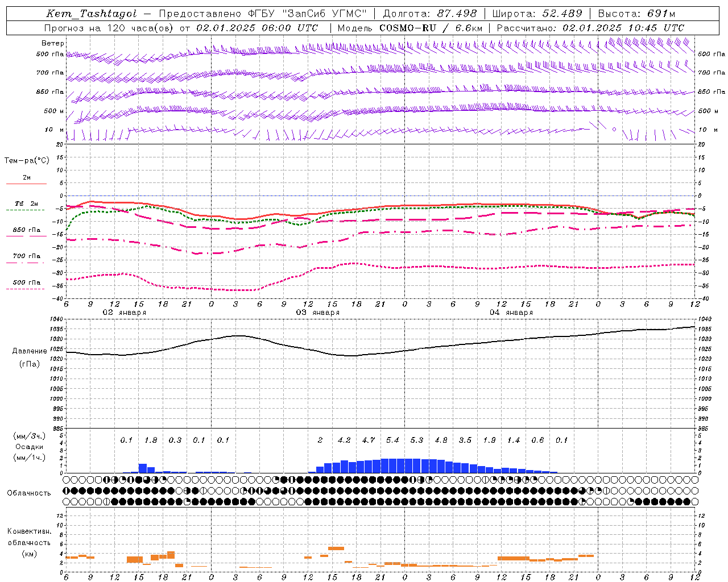Click the 'Высота: 691м' value

636,14
